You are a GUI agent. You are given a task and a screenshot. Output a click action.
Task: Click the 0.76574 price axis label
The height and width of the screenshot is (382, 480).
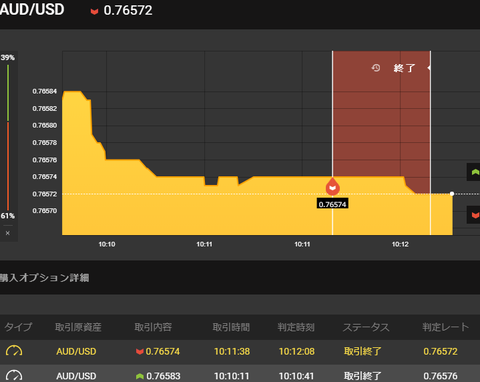pos(45,177)
